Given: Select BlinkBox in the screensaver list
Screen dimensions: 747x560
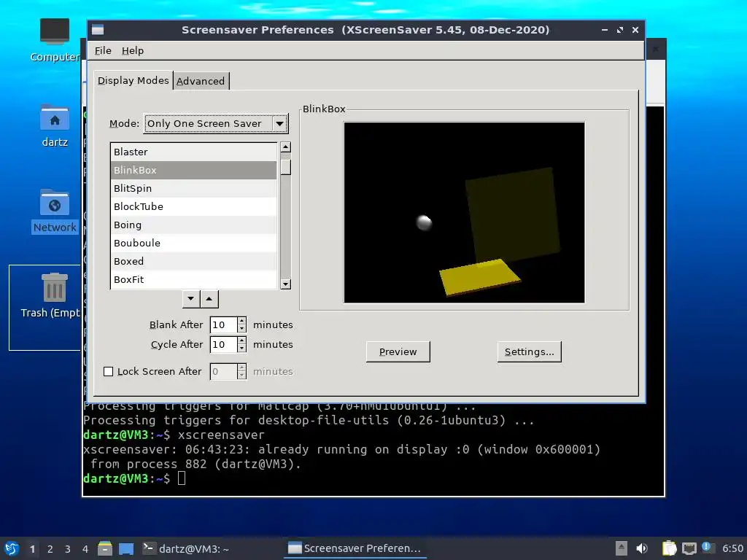Looking at the screenshot, I should pos(193,170).
